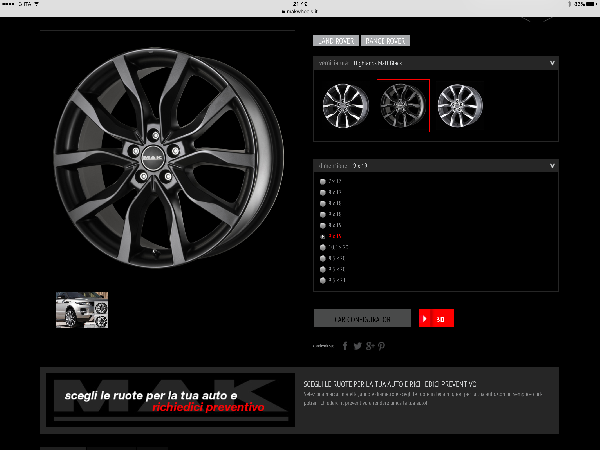Share the wheel on Google Plus
This screenshot has height=450, width=600.
click(x=370, y=346)
